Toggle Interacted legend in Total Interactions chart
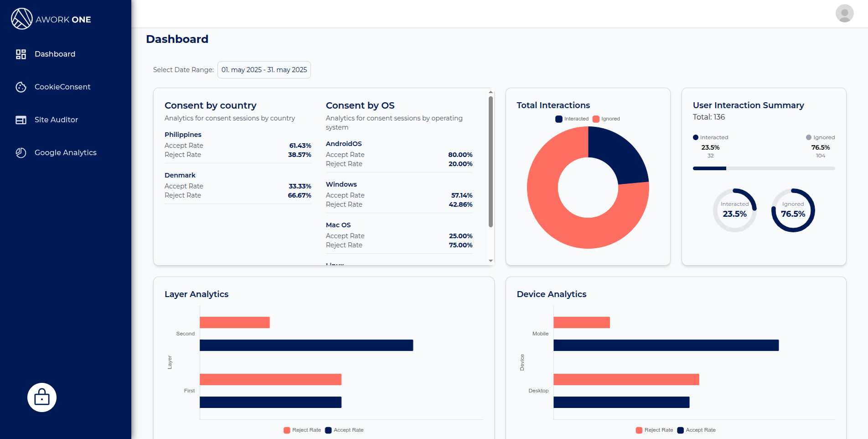Viewport: 868px width, 439px height. tap(572, 119)
